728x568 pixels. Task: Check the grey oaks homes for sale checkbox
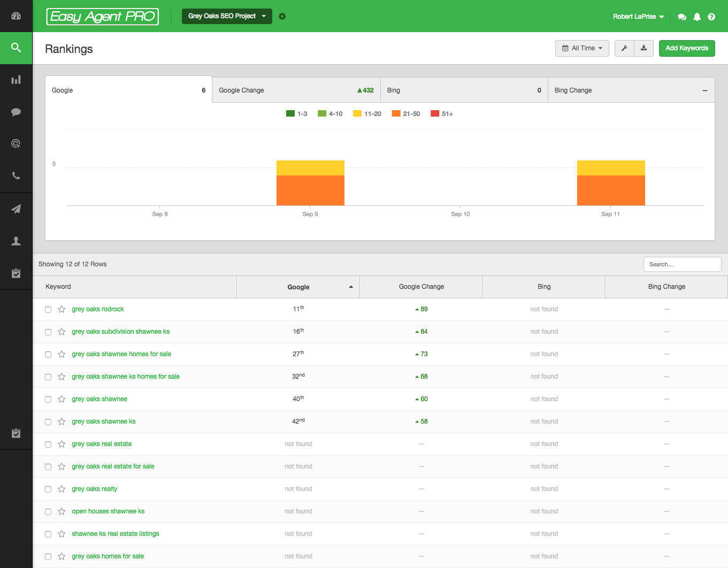[x=48, y=557]
